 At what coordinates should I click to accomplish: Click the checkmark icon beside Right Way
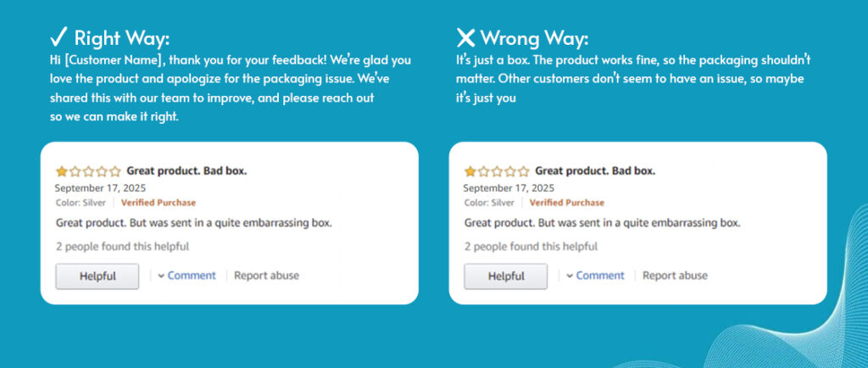pos(58,37)
